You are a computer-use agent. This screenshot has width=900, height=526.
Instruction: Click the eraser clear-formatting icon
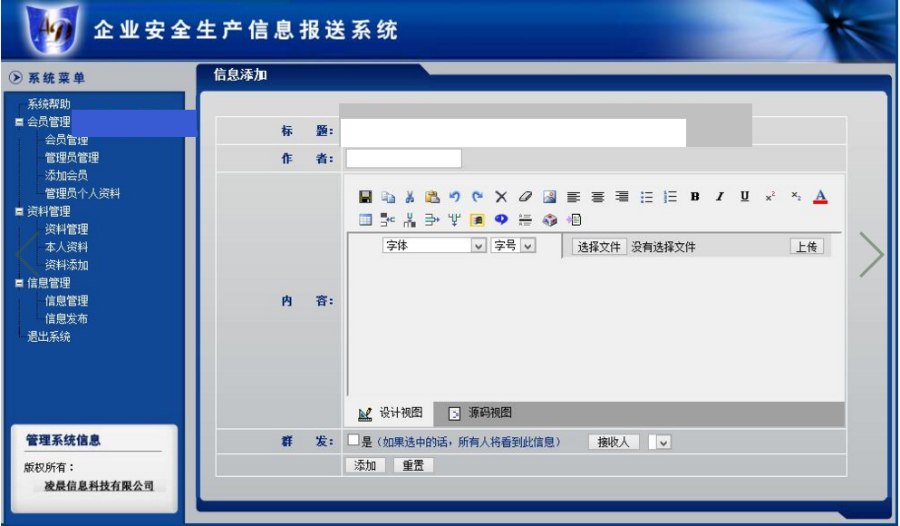(x=525, y=196)
